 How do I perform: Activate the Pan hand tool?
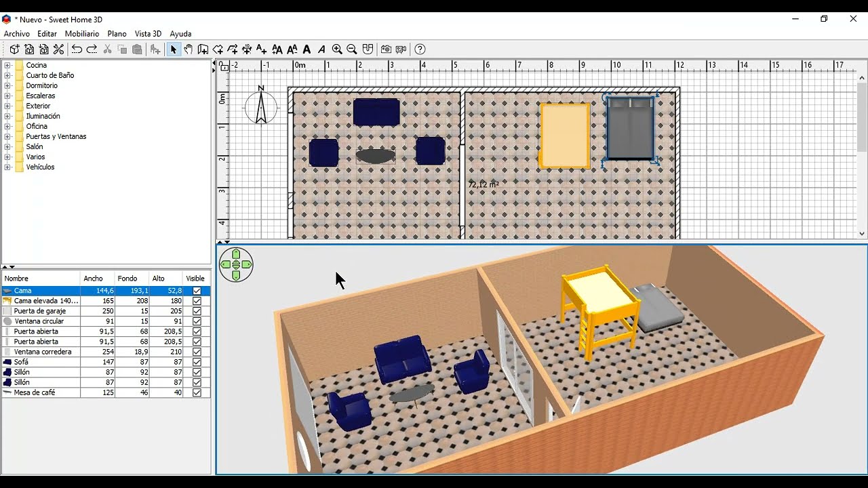click(188, 49)
